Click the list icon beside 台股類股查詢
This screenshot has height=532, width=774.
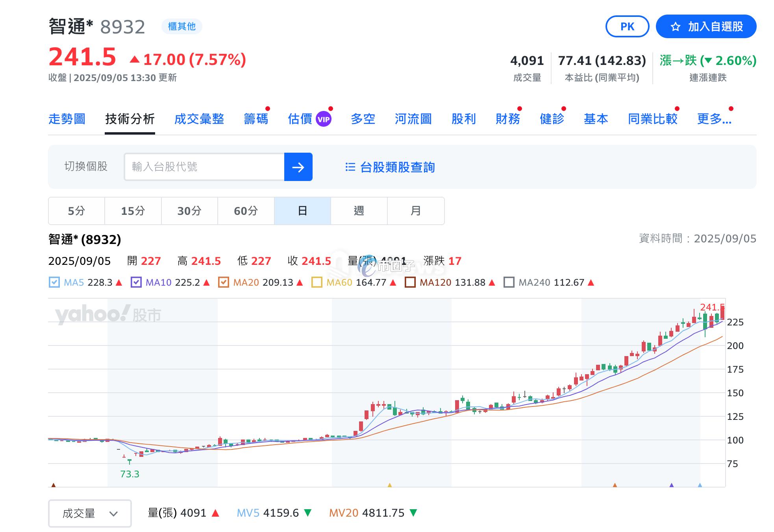click(350, 167)
